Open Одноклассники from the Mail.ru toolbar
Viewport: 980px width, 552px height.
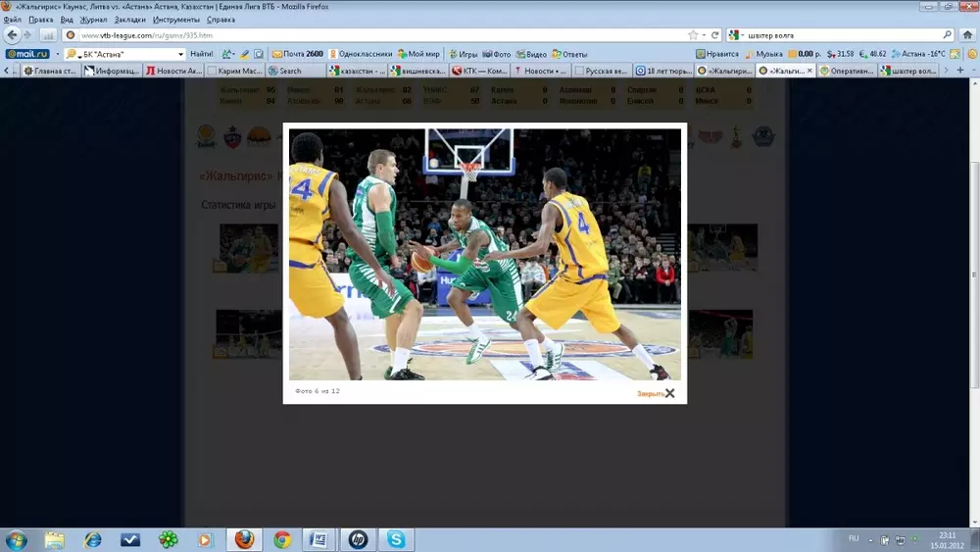[361, 54]
